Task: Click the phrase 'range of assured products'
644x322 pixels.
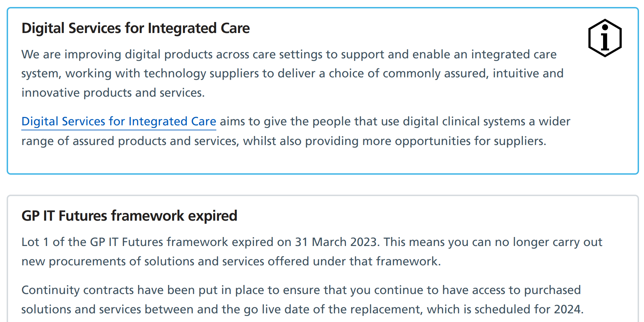Action: tap(94, 141)
